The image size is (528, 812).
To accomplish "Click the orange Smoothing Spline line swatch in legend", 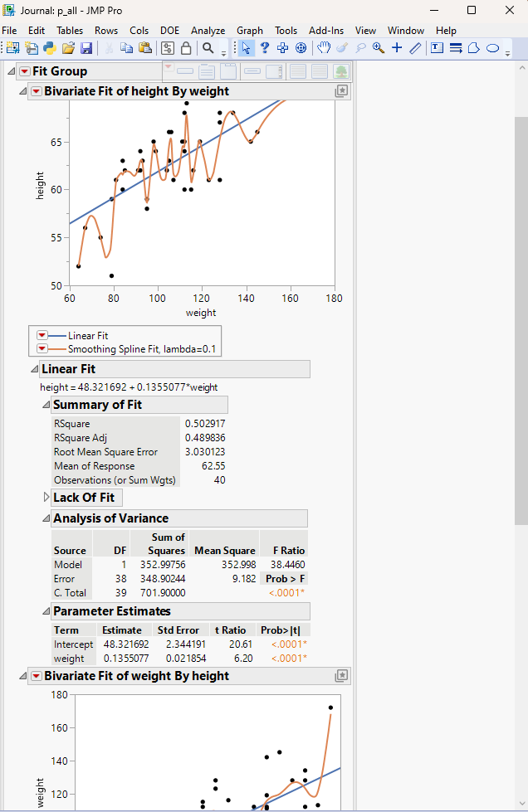I will (57, 349).
